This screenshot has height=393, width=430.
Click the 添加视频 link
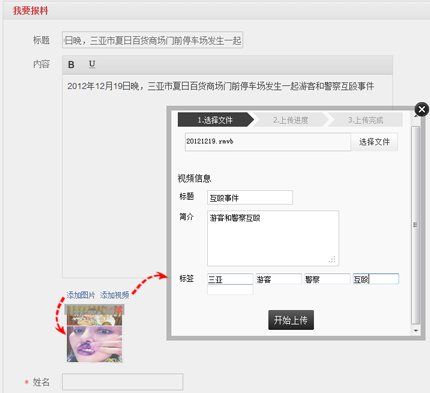[114, 295]
